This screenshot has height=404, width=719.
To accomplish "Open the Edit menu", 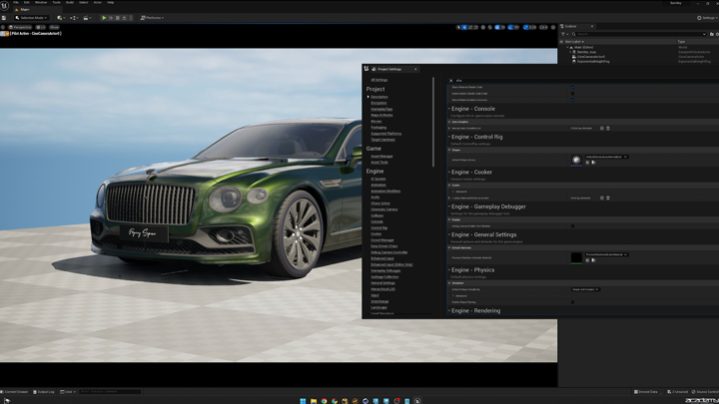I will 27,3.
